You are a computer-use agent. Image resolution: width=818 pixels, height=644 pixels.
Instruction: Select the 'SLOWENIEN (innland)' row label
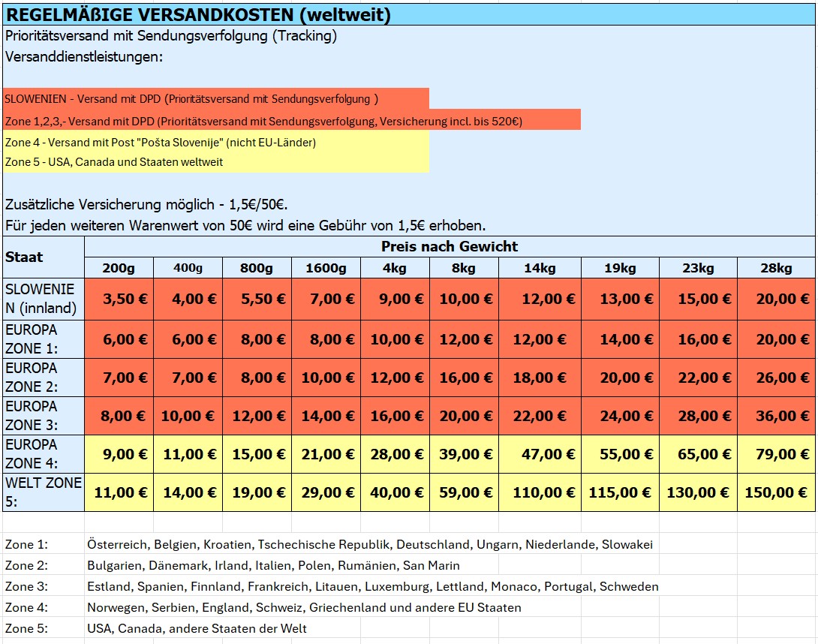click(44, 299)
